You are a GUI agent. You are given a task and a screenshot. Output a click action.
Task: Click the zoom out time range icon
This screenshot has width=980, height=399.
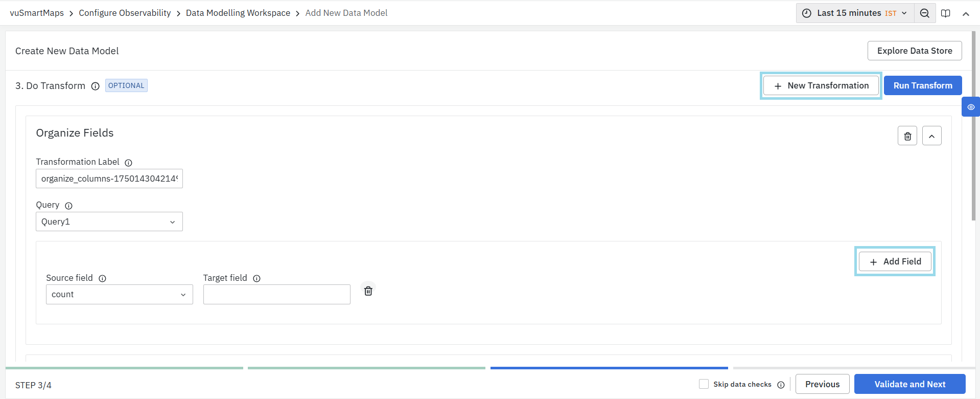coord(924,13)
